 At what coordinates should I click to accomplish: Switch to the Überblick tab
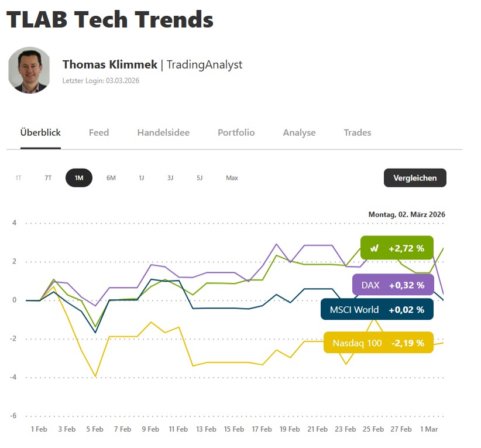[40, 133]
